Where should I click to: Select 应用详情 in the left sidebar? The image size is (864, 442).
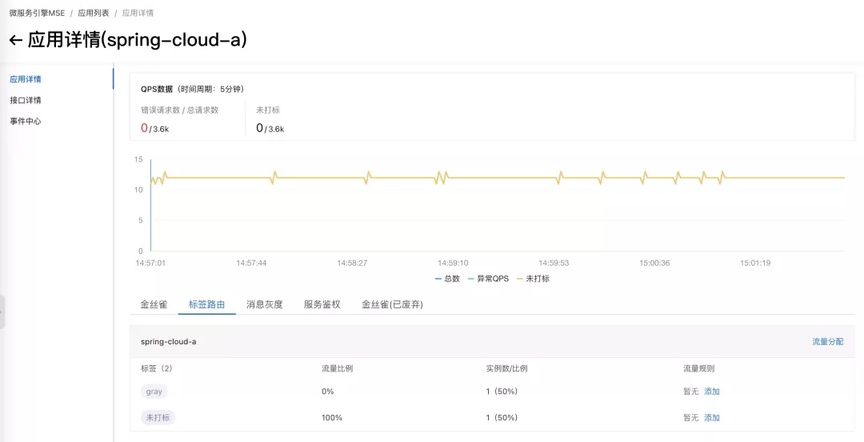pyautogui.click(x=25, y=79)
